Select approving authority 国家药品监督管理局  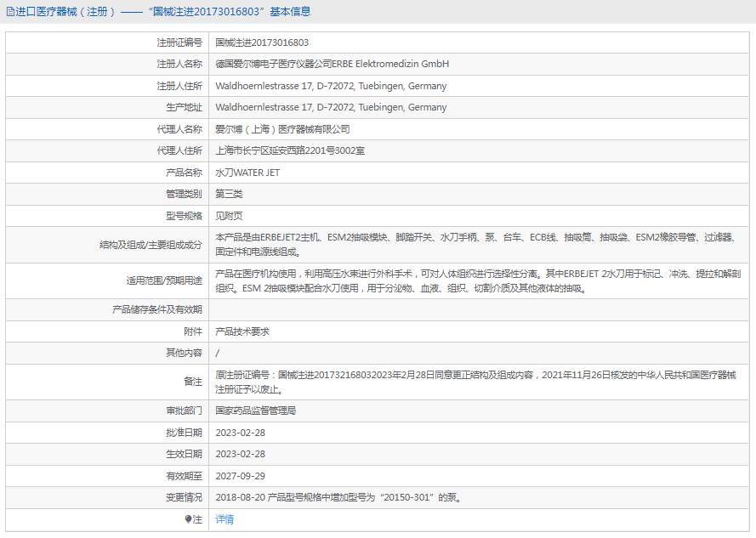tap(255, 411)
